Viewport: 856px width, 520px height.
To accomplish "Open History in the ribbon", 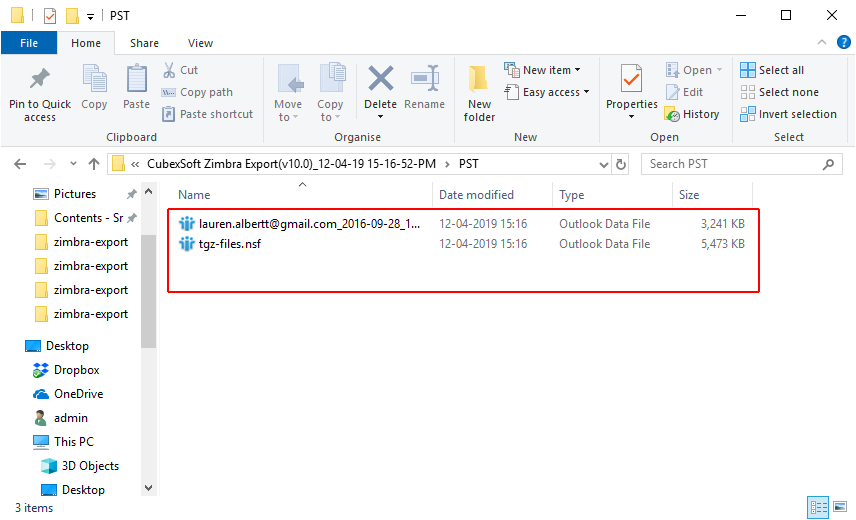I will (692, 114).
